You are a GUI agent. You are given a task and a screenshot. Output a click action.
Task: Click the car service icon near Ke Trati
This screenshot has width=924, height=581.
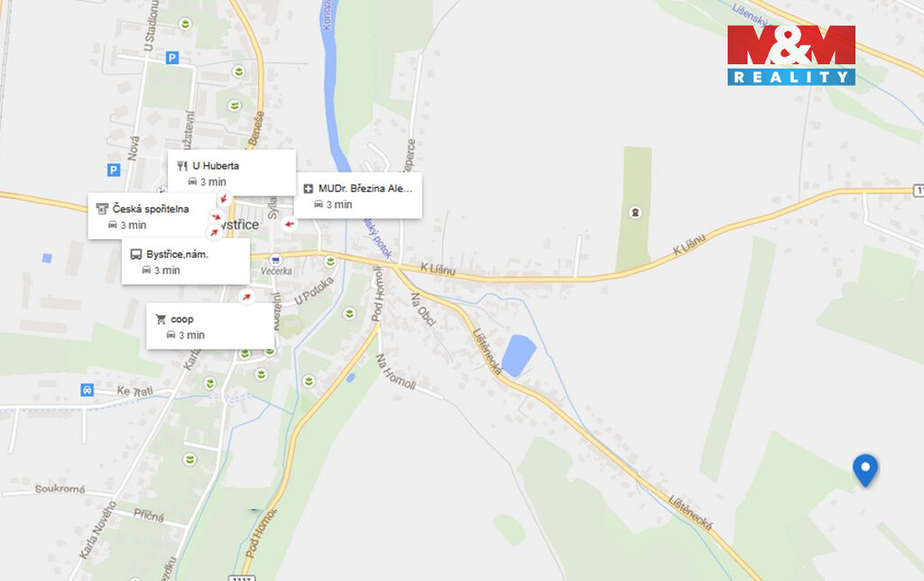(87, 391)
